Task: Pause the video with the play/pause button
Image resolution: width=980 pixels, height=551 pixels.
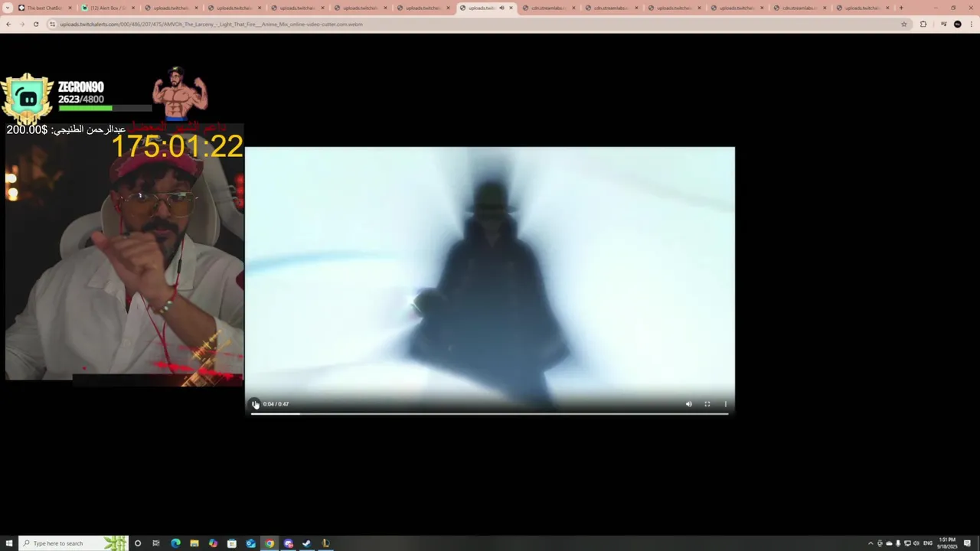Action: click(255, 404)
